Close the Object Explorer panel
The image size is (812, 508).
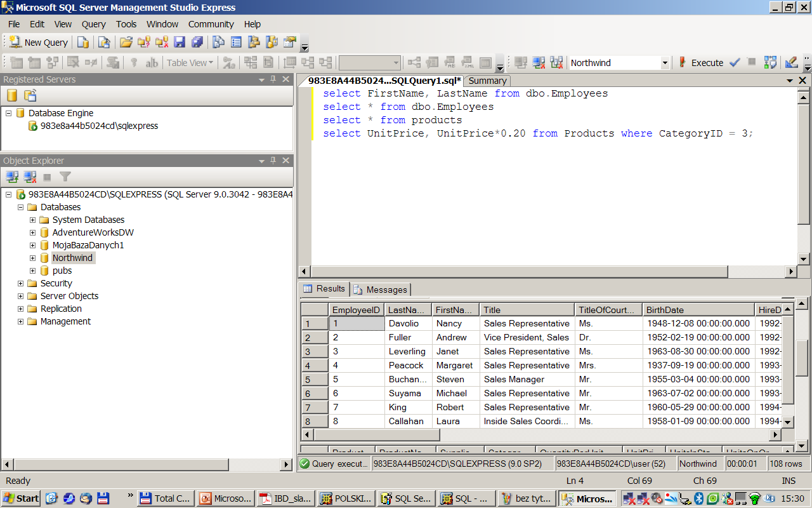[285, 161]
